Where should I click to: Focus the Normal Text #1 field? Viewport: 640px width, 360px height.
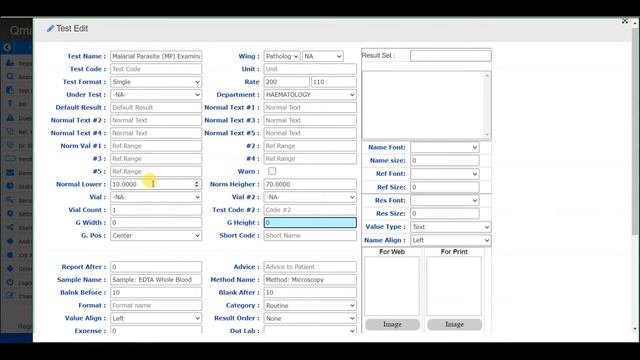point(310,107)
